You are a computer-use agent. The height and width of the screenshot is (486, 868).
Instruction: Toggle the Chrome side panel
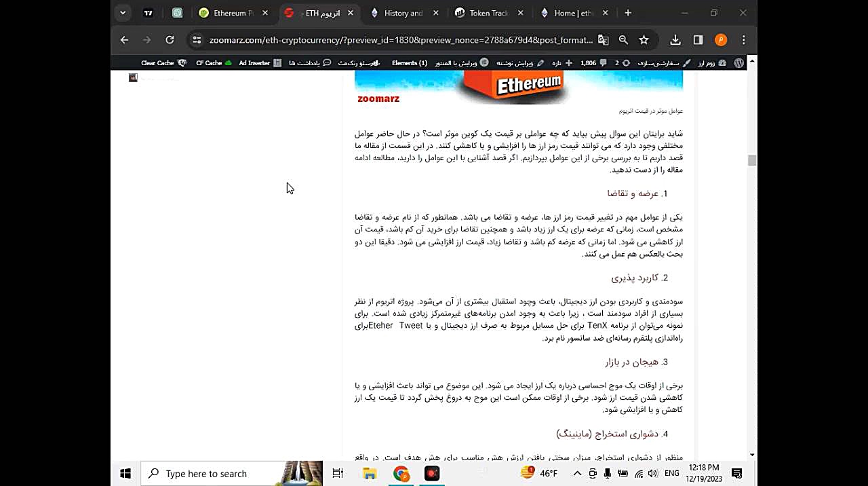(x=698, y=40)
